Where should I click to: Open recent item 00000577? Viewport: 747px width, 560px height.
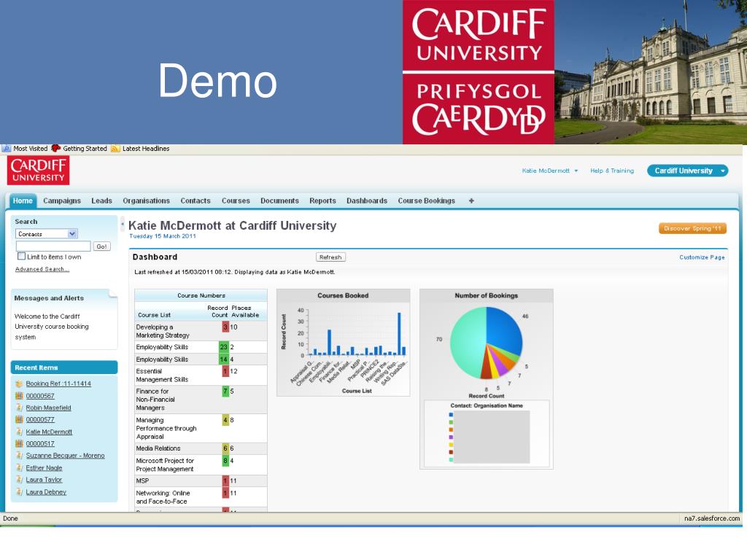40,419
